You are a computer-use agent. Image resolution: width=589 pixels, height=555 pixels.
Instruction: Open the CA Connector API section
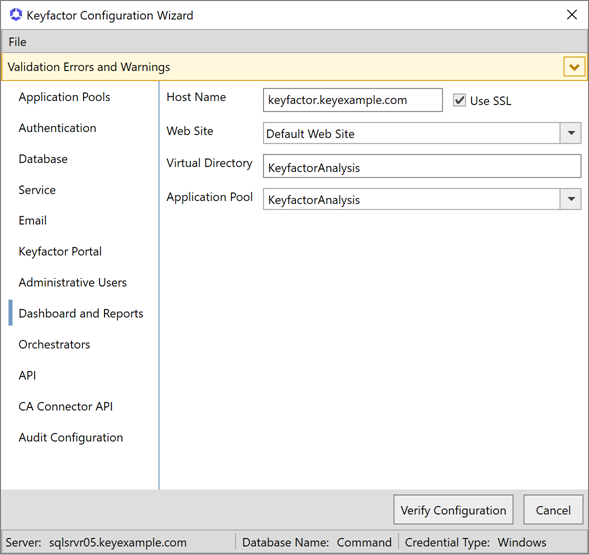click(x=66, y=407)
